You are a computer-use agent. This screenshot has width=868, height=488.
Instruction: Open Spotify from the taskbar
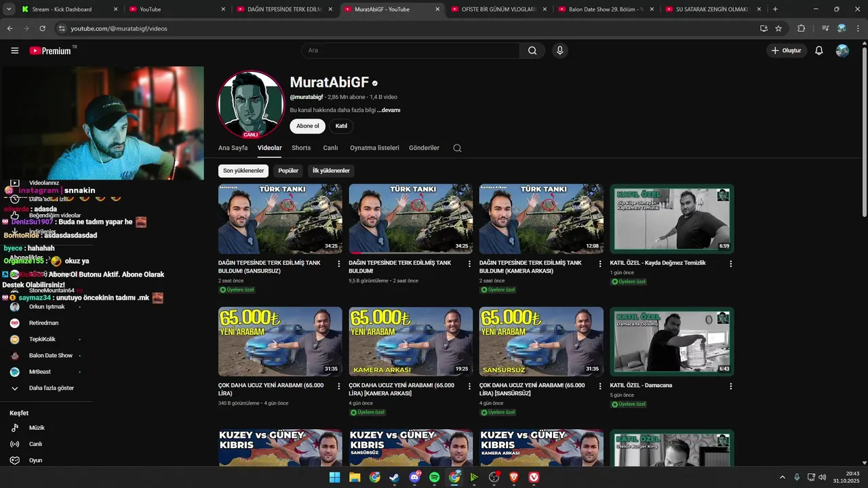click(x=435, y=477)
